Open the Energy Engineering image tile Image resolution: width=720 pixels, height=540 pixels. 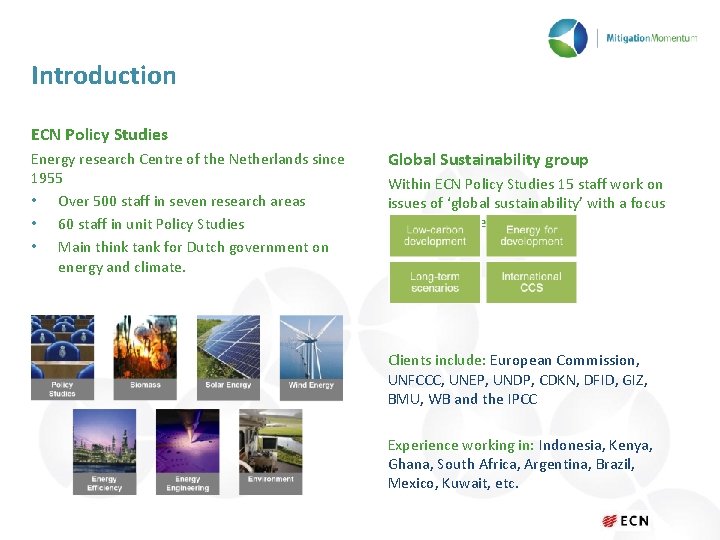[x=187, y=452]
